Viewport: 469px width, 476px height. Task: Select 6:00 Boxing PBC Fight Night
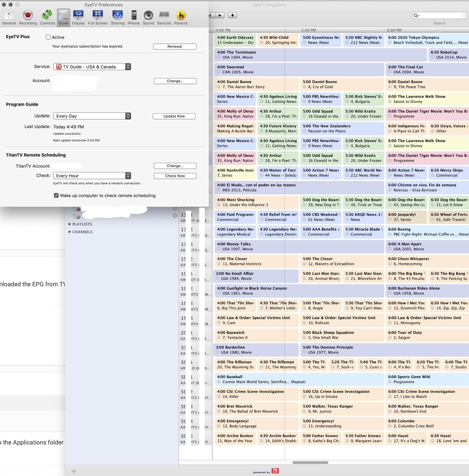coord(428,232)
